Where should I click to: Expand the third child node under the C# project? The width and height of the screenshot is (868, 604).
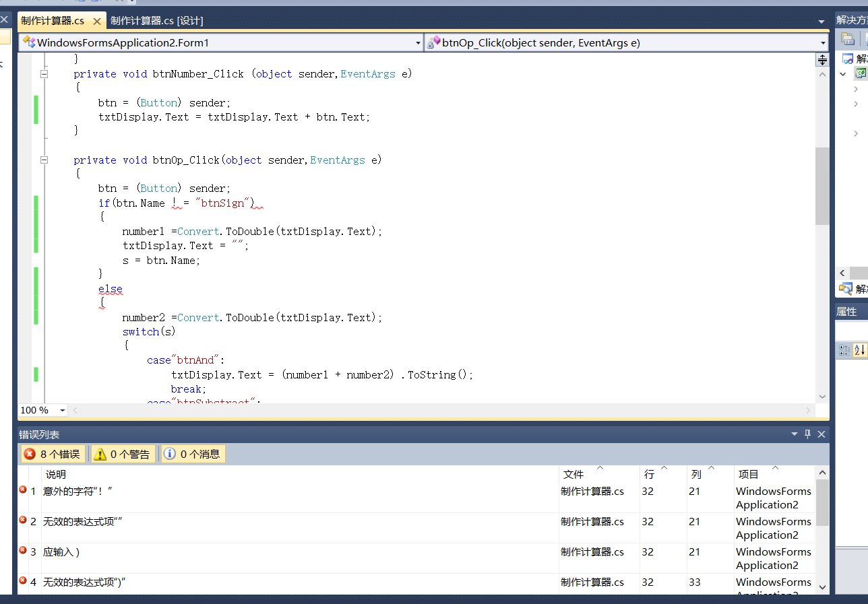tap(856, 133)
